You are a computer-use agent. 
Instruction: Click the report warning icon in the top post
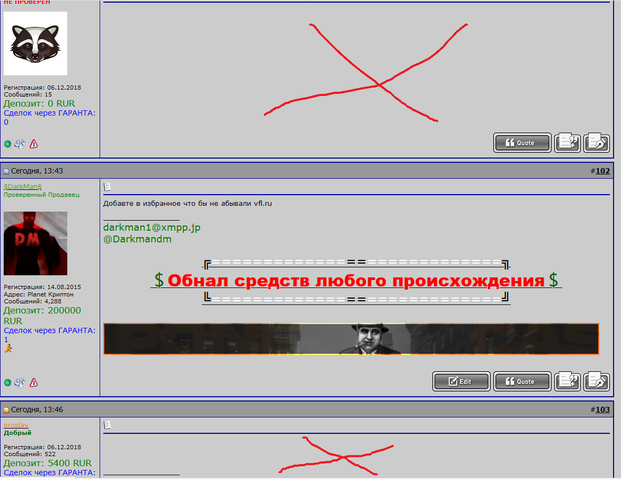[x=33, y=144]
